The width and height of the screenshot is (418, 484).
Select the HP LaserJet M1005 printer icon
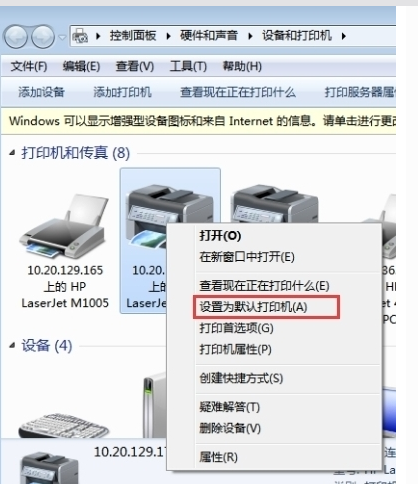[x=65, y=227]
